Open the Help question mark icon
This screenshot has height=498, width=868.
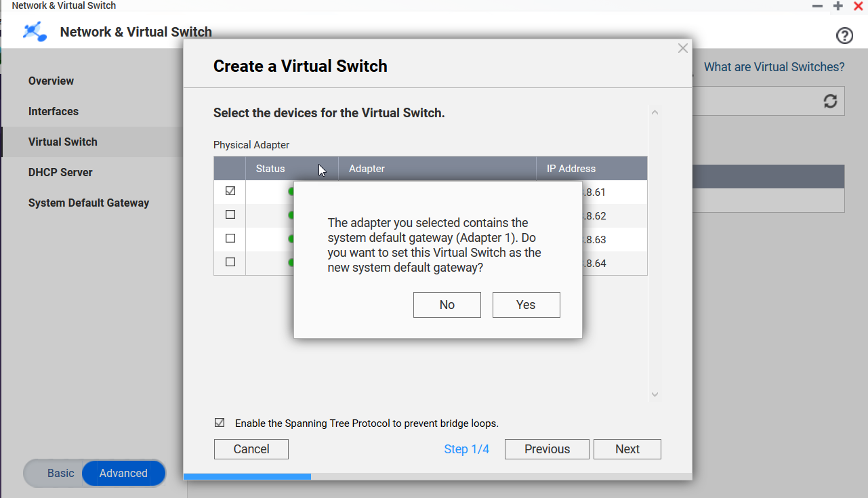(x=844, y=35)
